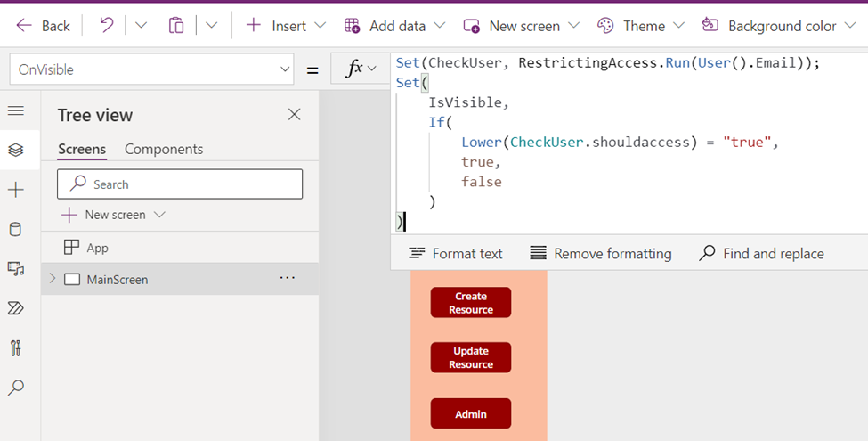868x441 pixels.
Task: Open the MainScreen more options ellipsis
Action: coord(288,278)
